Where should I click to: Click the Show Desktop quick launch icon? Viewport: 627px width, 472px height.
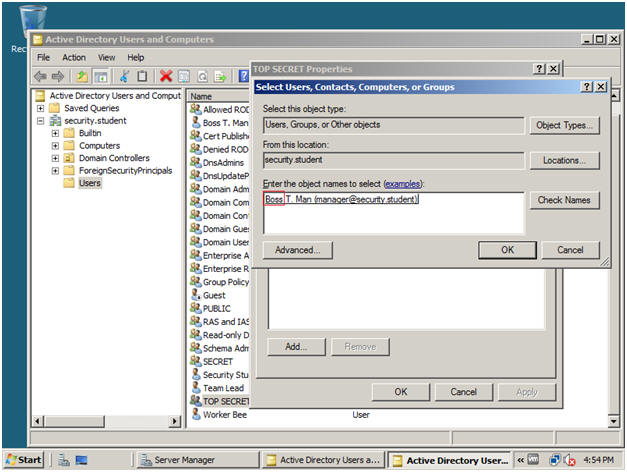click(82, 460)
